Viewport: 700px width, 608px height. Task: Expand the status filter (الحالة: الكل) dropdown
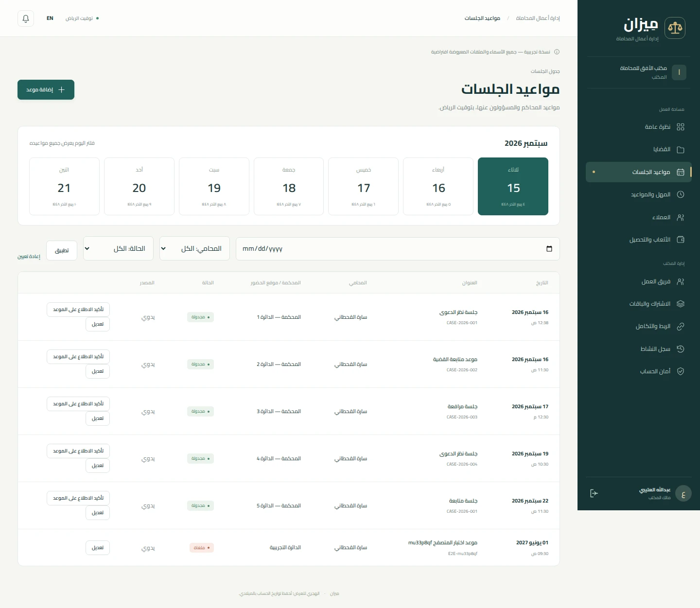point(118,249)
